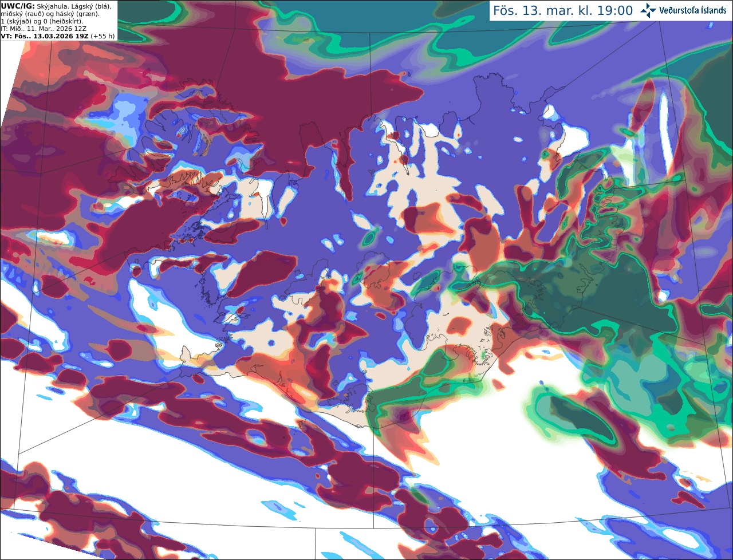The width and height of the screenshot is (733, 560).
Task: Click the 'miðský (rauð) og háský (græn)' legend line
Action: [49, 14]
